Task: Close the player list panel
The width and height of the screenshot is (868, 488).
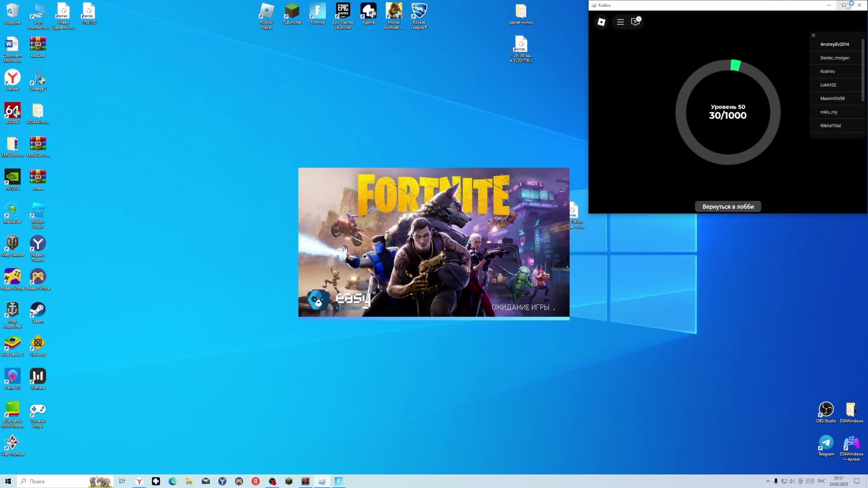Action: tap(813, 35)
